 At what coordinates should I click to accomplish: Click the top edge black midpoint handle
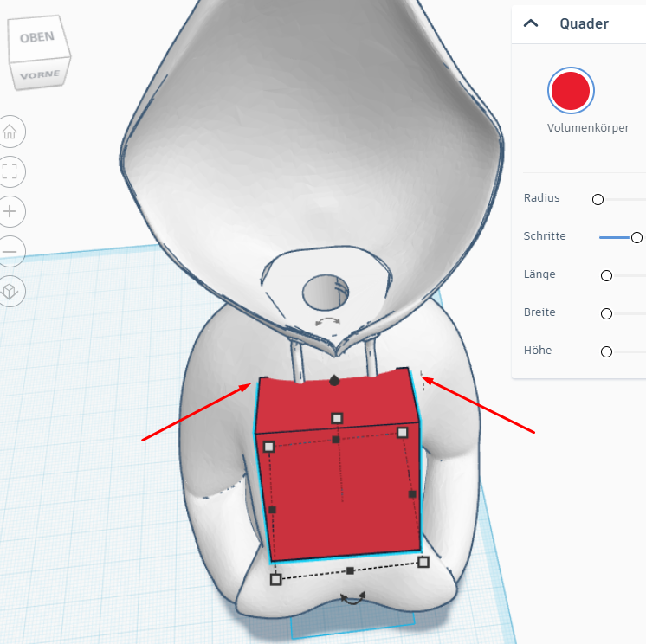336,440
